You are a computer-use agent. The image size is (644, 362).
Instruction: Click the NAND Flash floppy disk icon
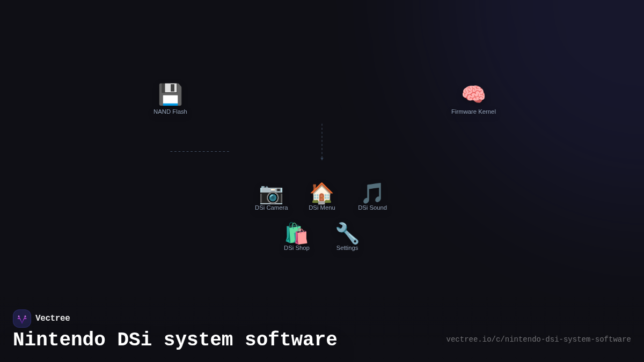click(170, 94)
